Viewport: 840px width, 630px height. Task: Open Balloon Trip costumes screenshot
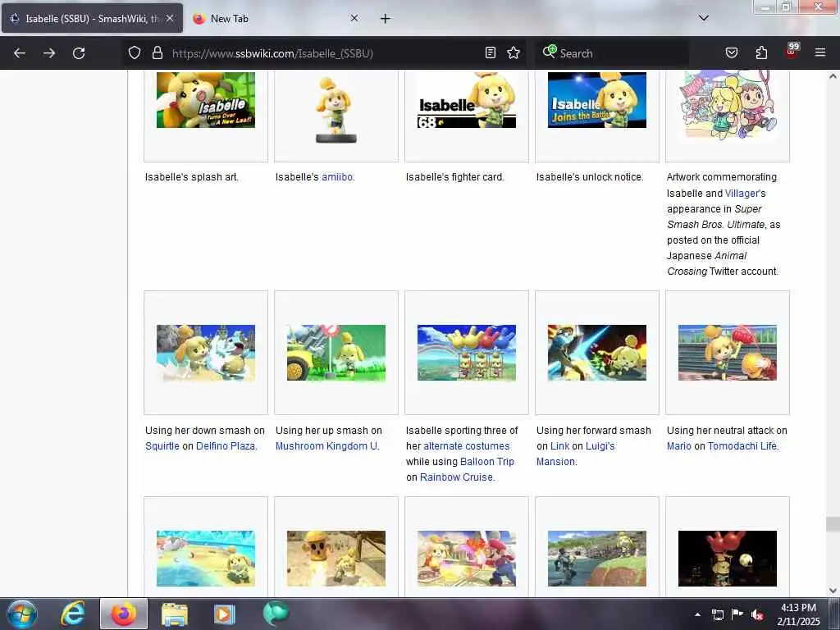(467, 353)
